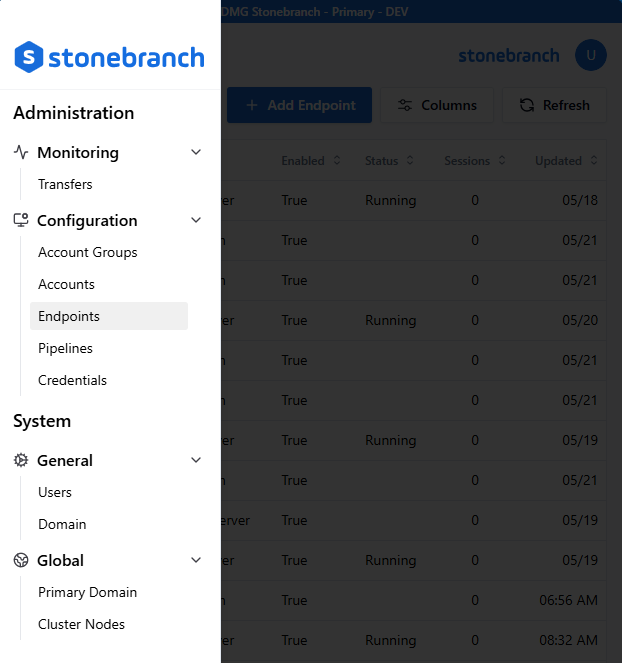This screenshot has height=663, width=622.
Task: Open Credentials from the sidebar
Action: coord(72,381)
